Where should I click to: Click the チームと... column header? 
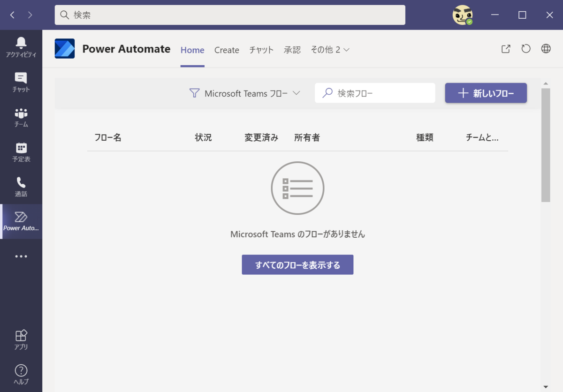tap(482, 137)
